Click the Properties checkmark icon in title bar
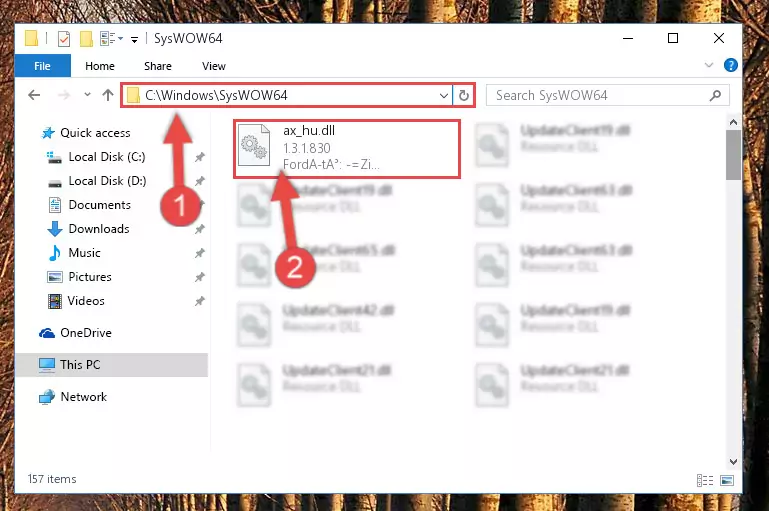769x511 pixels. (64, 38)
